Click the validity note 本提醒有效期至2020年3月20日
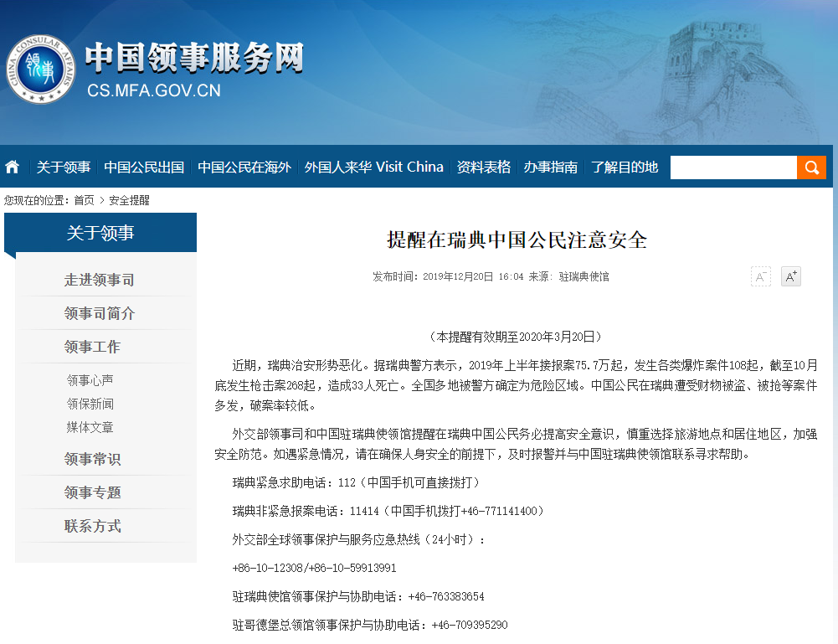838x644 pixels. (516, 337)
